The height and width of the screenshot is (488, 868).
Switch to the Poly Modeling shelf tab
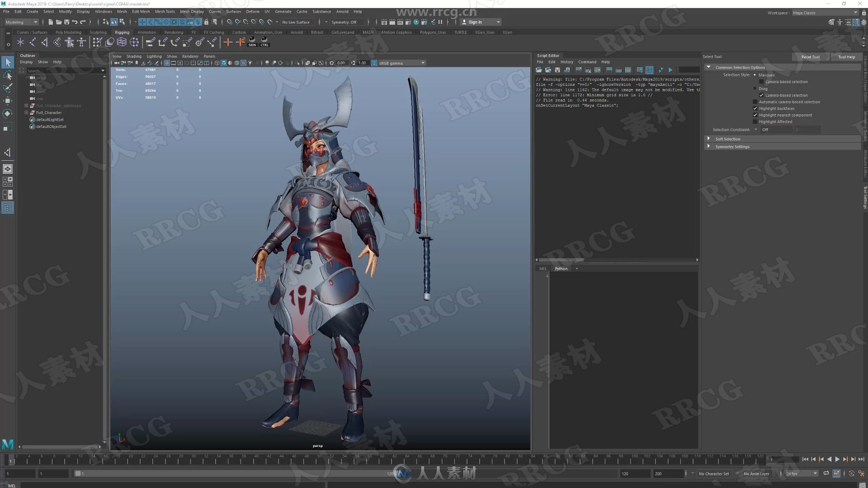point(68,32)
